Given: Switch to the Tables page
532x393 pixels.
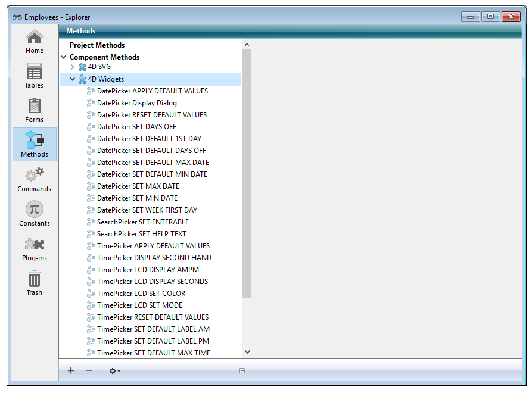Looking at the screenshot, I should pos(35,76).
